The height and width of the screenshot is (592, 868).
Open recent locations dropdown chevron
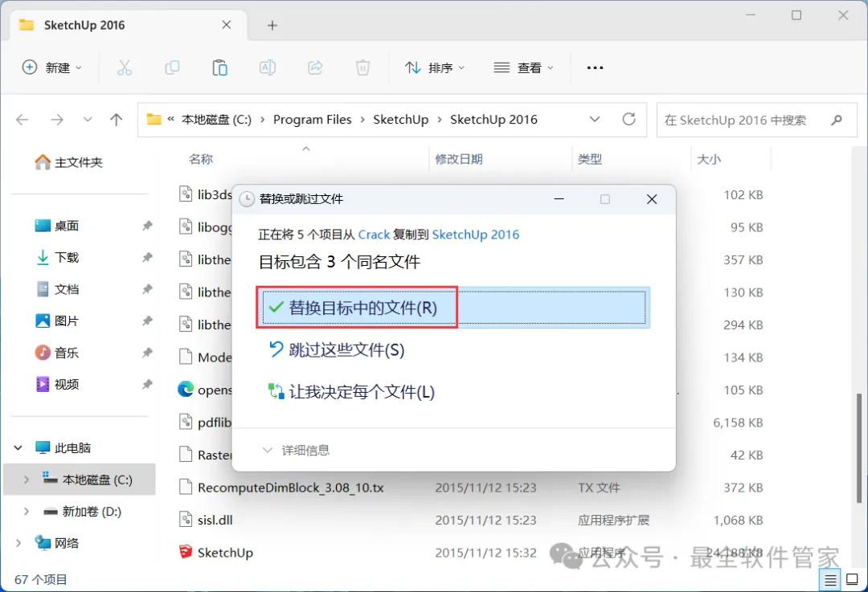[x=88, y=120]
